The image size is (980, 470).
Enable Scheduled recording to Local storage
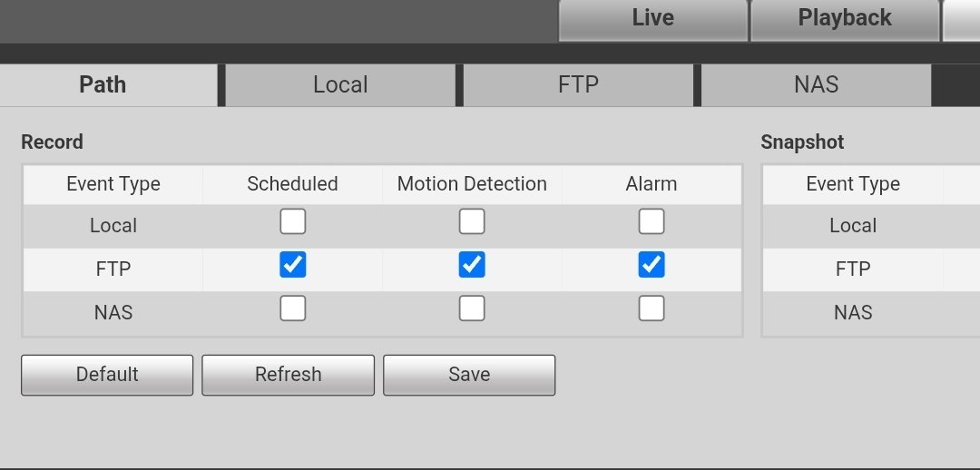coord(292,221)
